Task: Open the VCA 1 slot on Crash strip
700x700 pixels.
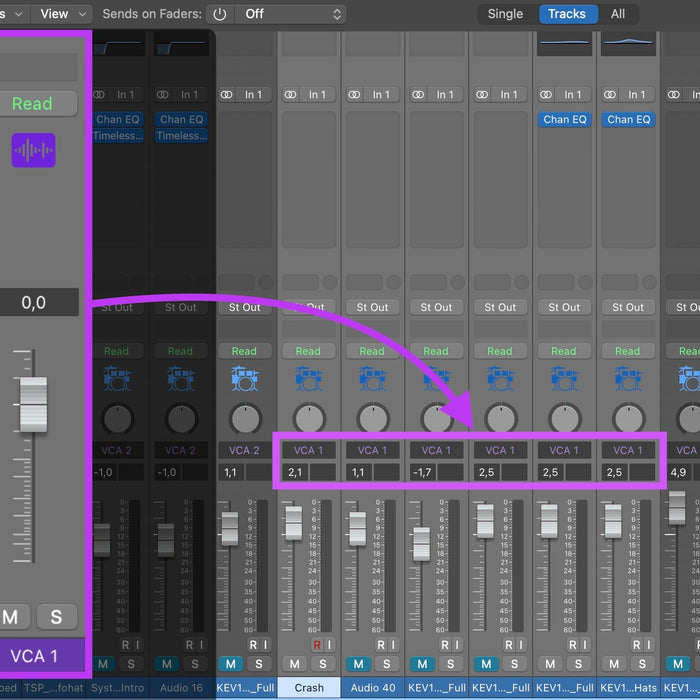Action: pos(308,450)
